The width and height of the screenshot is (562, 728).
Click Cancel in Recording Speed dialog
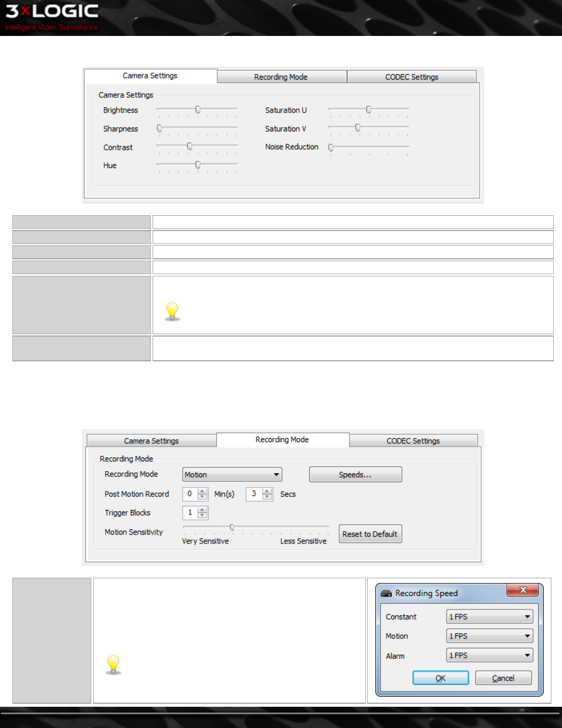(x=503, y=678)
